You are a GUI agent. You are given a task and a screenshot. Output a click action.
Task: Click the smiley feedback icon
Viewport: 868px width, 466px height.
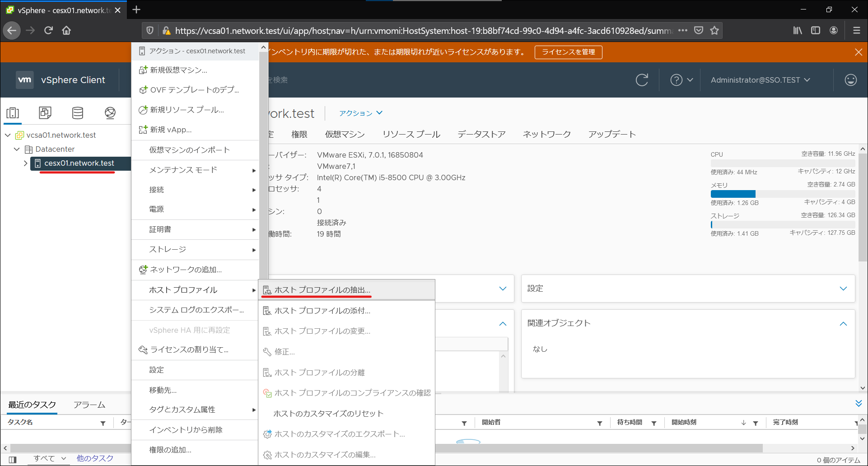pyautogui.click(x=850, y=80)
